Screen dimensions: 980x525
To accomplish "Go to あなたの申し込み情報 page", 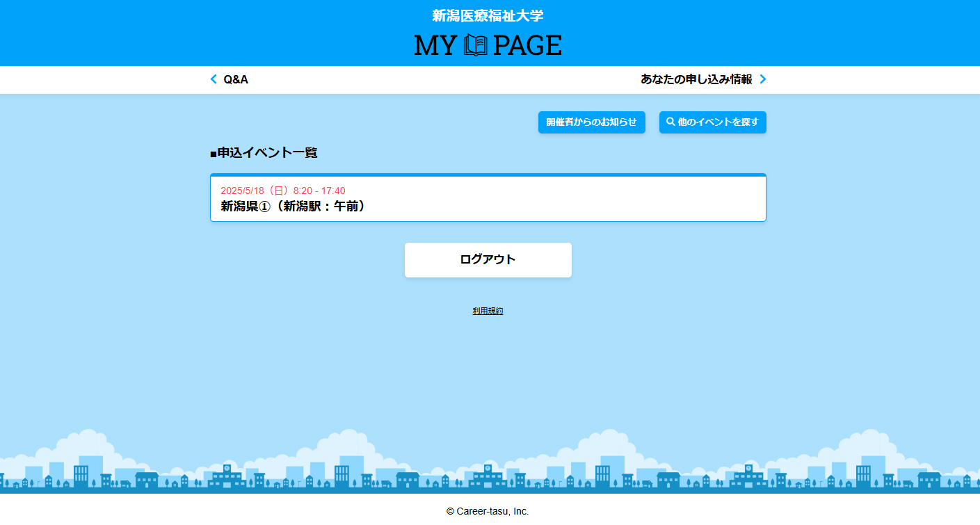I will pos(696,79).
